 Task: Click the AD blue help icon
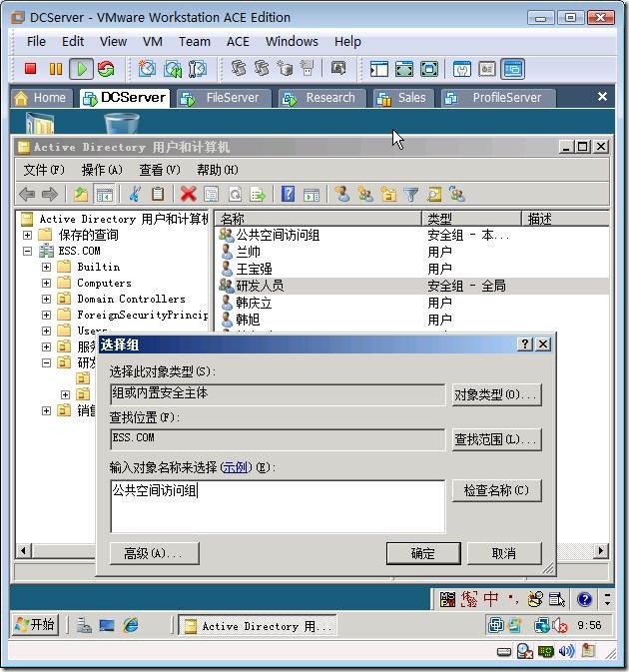[288, 194]
